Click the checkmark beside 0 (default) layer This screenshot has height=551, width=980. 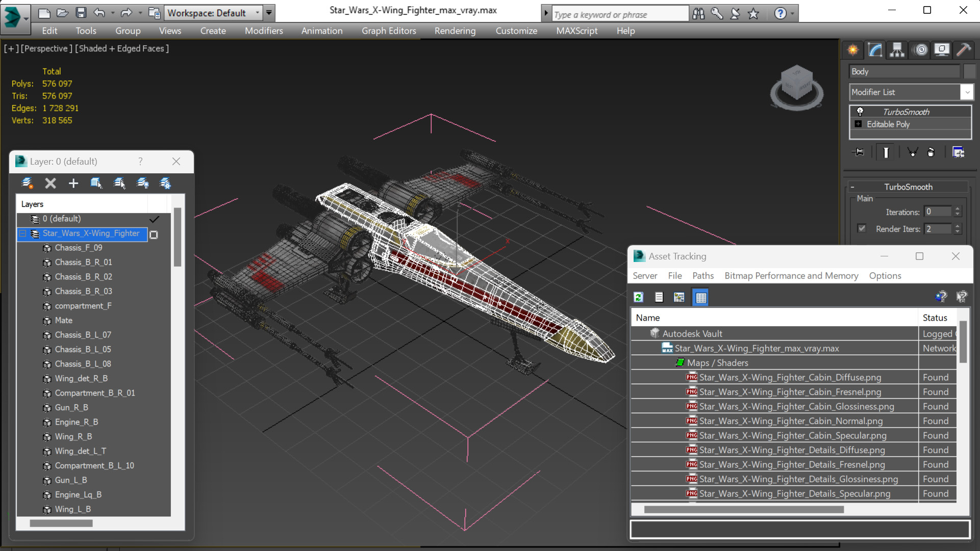(x=154, y=219)
